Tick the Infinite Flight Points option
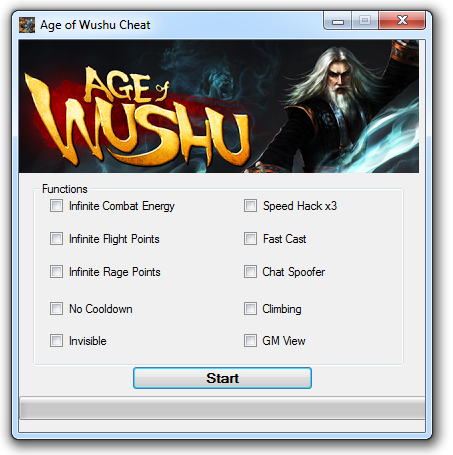This screenshot has height=455, width=453. pyautogui.click(x=56, y=239)
